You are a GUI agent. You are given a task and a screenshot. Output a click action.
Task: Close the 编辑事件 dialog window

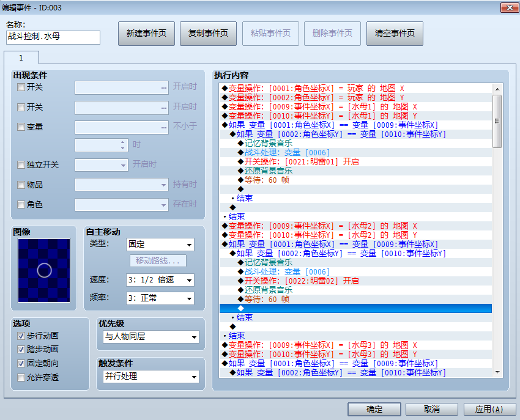tap(510, 7)
